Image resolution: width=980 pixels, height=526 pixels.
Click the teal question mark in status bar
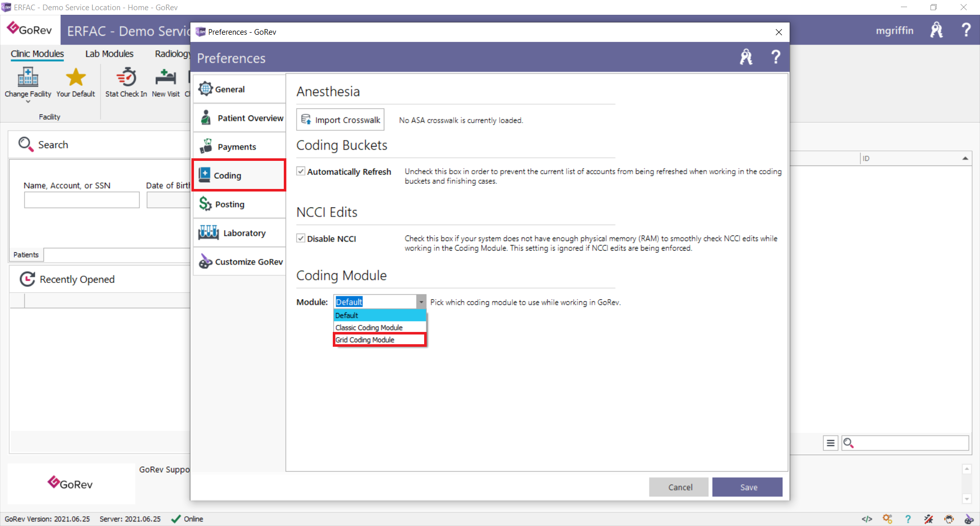[x=908, y=519]
